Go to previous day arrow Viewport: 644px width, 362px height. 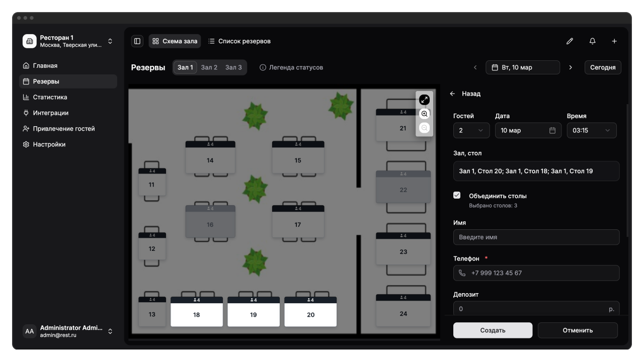point(475,67)
